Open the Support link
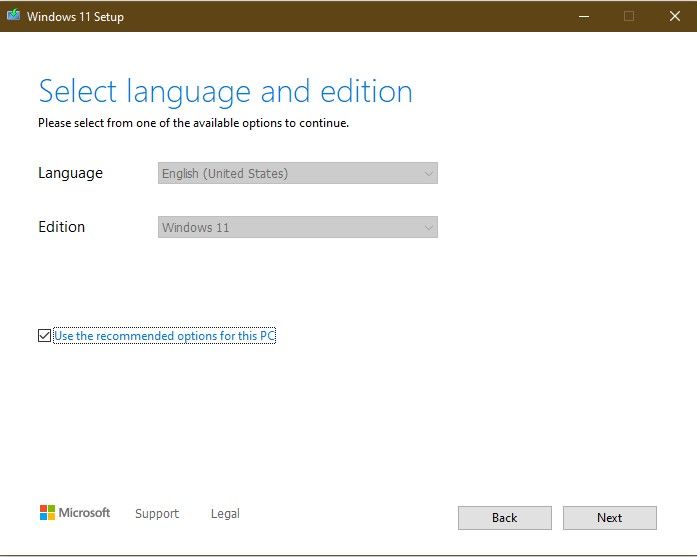The image size is (697, 557). [x=157, y=513]
